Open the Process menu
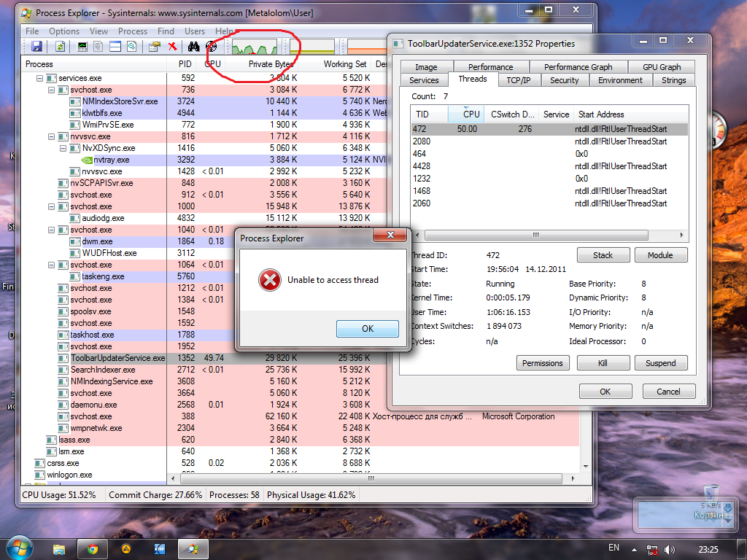This screenshot has height=560, width=747. (x=133, y=31)
